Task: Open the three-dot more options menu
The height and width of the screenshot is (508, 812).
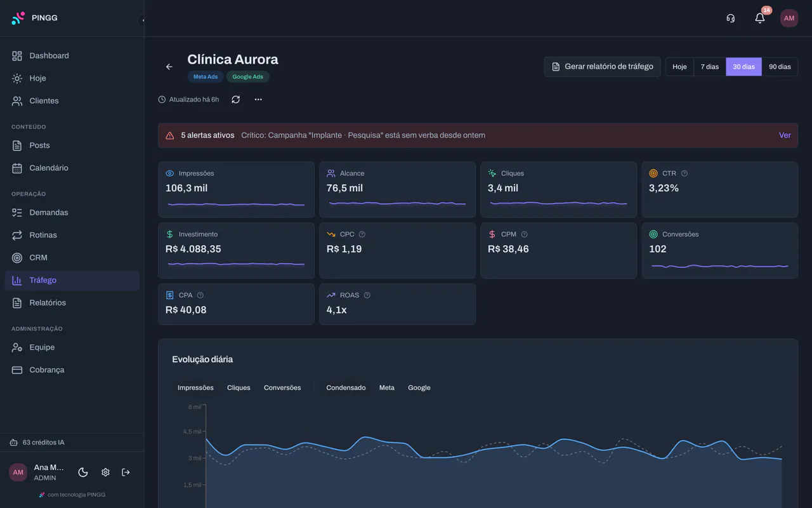Action: (x=258, y=100)
